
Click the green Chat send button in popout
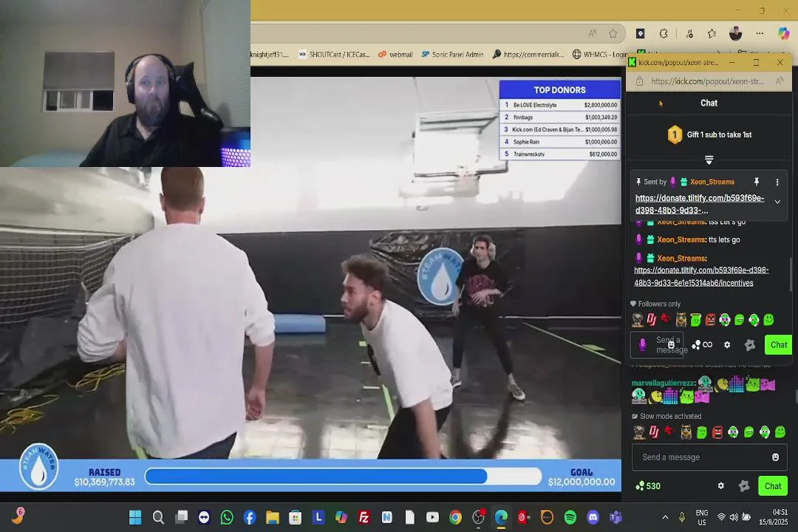tap(779, 344)
